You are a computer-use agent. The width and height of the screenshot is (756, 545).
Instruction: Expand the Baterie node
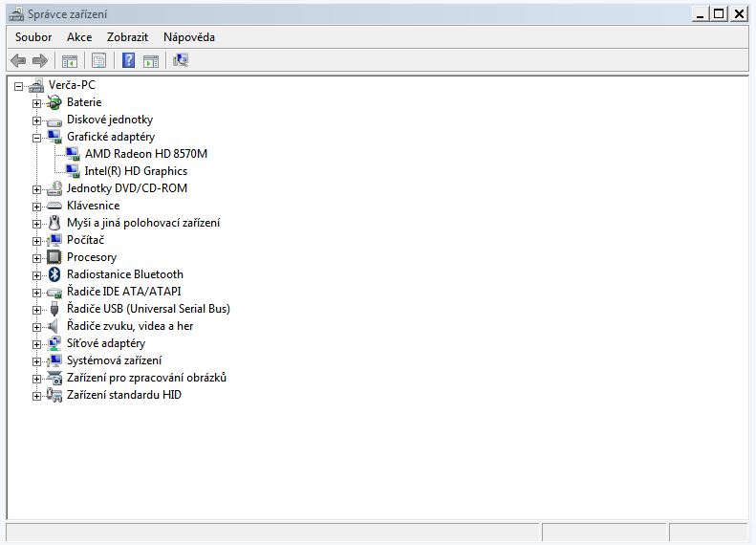coord(36,103)
